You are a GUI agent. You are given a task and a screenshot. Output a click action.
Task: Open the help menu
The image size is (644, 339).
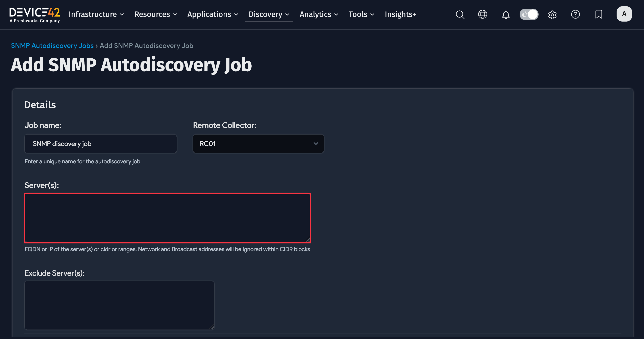[575, 15]
